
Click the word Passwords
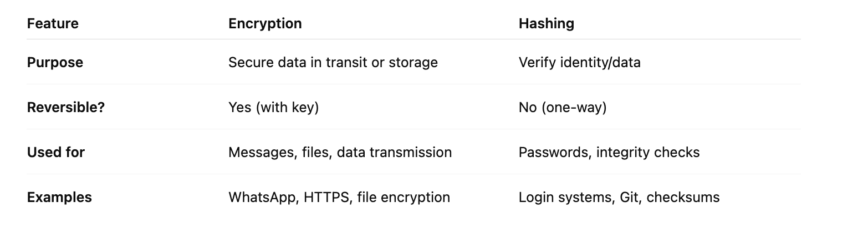click(x=554, y=152)
